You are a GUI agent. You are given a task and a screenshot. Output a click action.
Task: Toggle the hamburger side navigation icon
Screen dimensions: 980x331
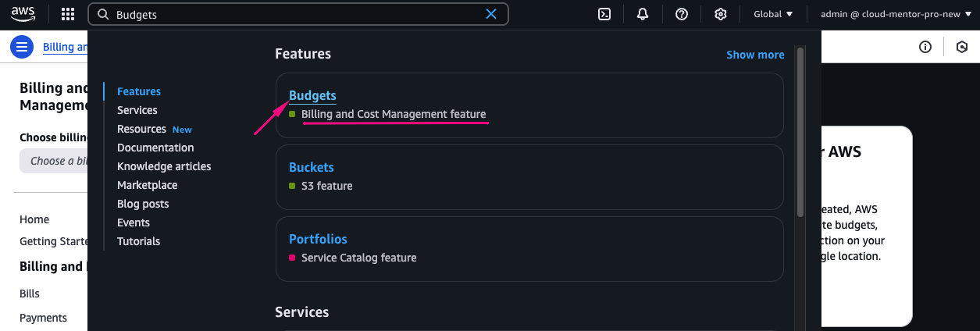pos(21,47)
